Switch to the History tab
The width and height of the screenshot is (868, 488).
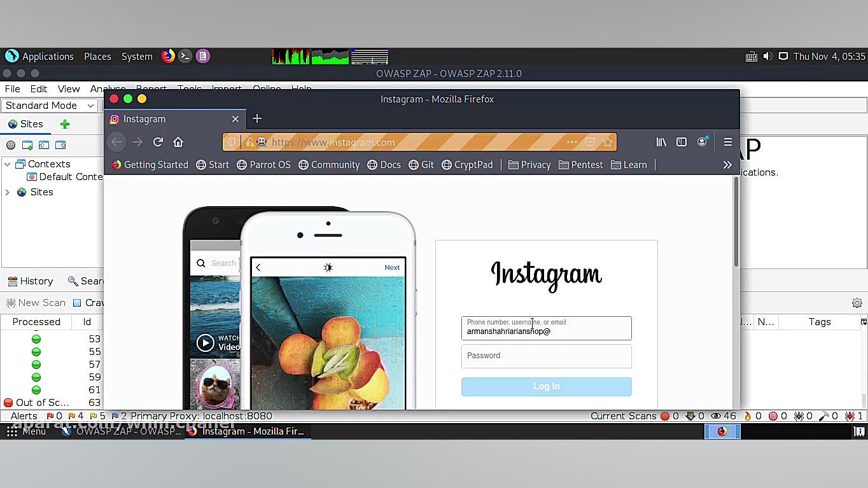[31, 281]
